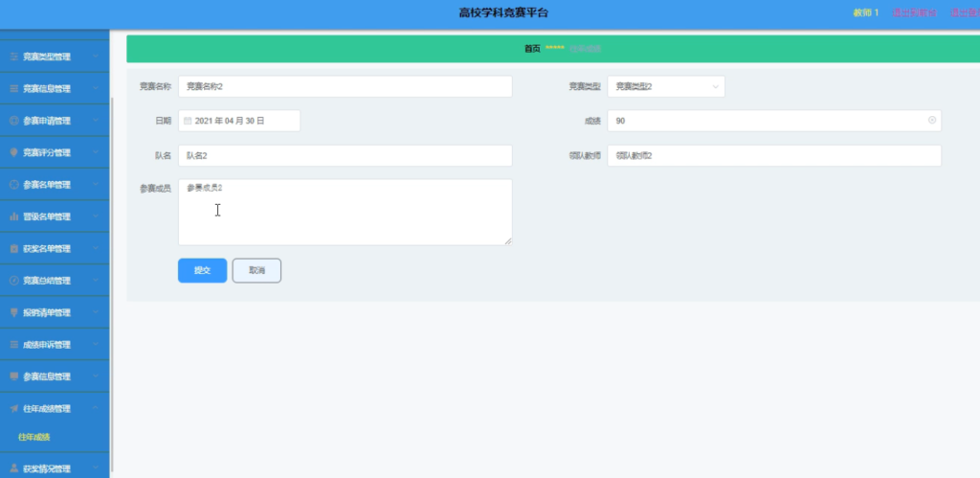Expand 参赛信息管理 with its chevron
This screenshot has width=980, height=478.
click(x=96, y=376)
